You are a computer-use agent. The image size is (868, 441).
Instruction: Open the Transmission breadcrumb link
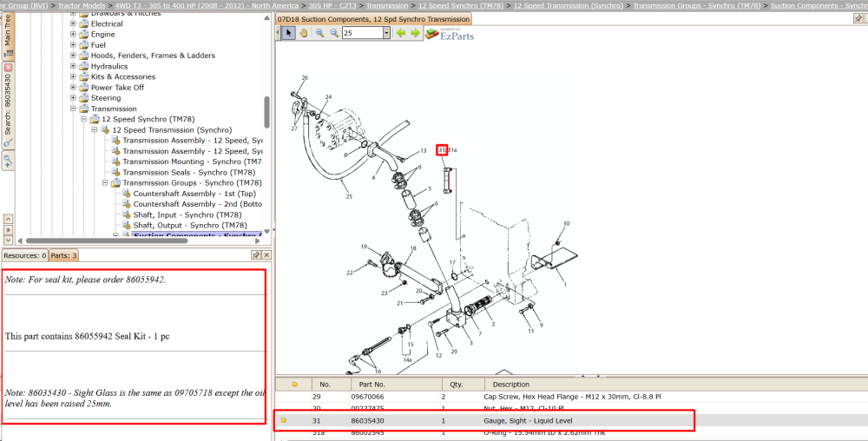387,5
